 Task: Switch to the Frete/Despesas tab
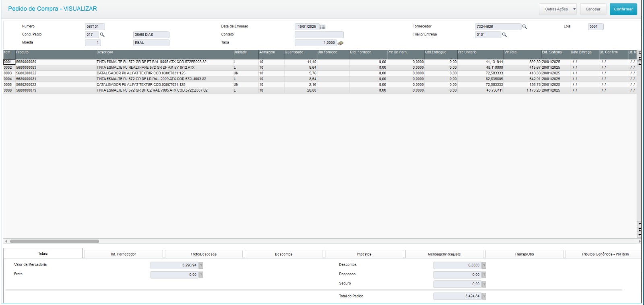click(x=203, y=254)
